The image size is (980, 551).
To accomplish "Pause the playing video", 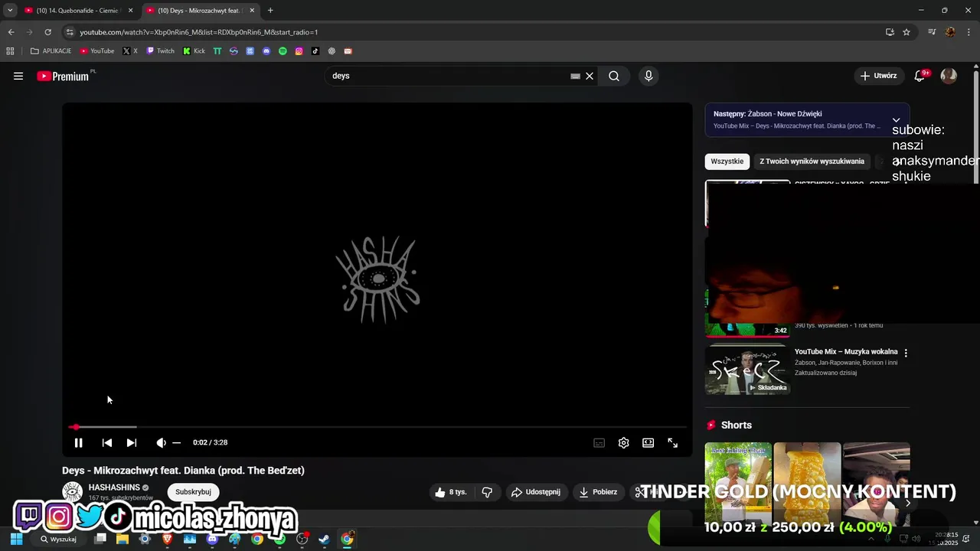I will [78, 442].
